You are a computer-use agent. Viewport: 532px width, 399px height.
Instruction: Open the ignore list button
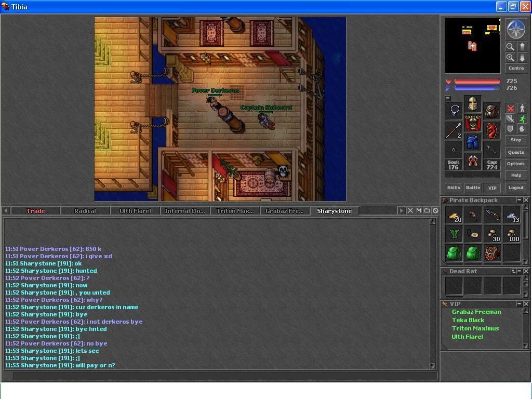click(x=435, y=211)
